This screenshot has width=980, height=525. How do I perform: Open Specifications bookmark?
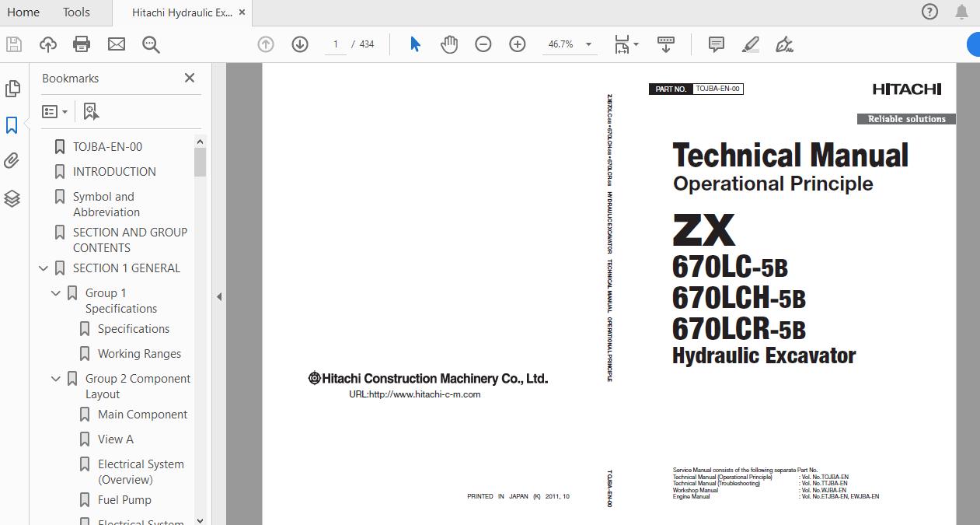pyautogui.click(x=134, y=329)
